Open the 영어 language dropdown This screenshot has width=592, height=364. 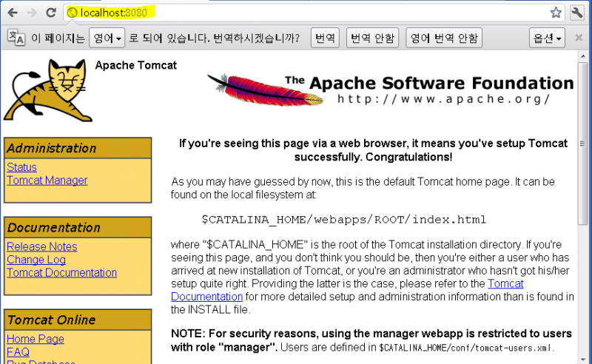click(x=107, y=38)
